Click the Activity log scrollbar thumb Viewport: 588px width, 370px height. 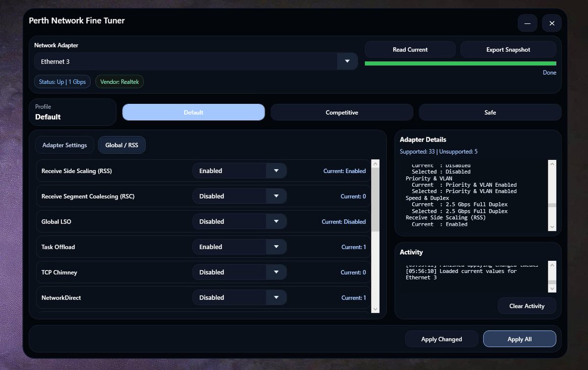552,282
